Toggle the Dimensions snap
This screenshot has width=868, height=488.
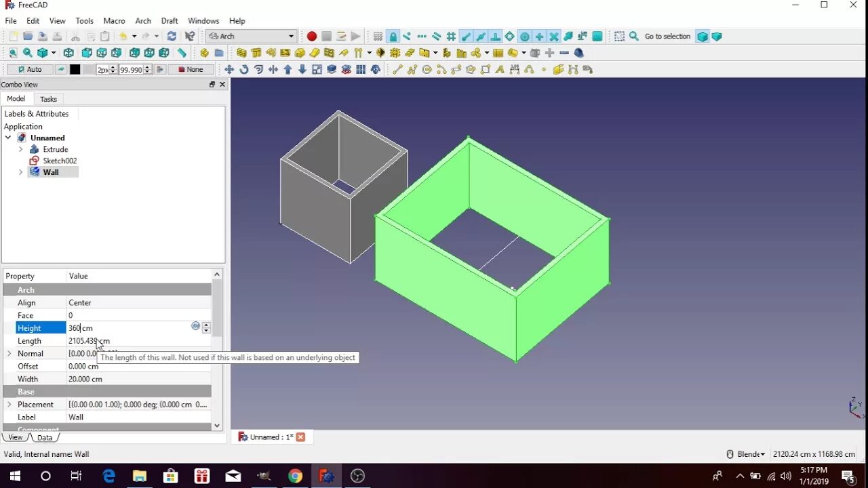click(x=583, y=36)
